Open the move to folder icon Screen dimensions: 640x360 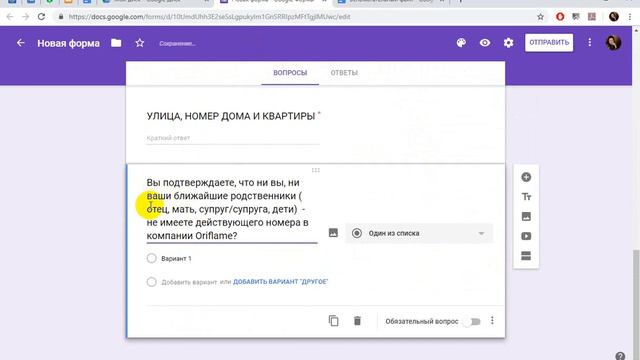(116, 43)
